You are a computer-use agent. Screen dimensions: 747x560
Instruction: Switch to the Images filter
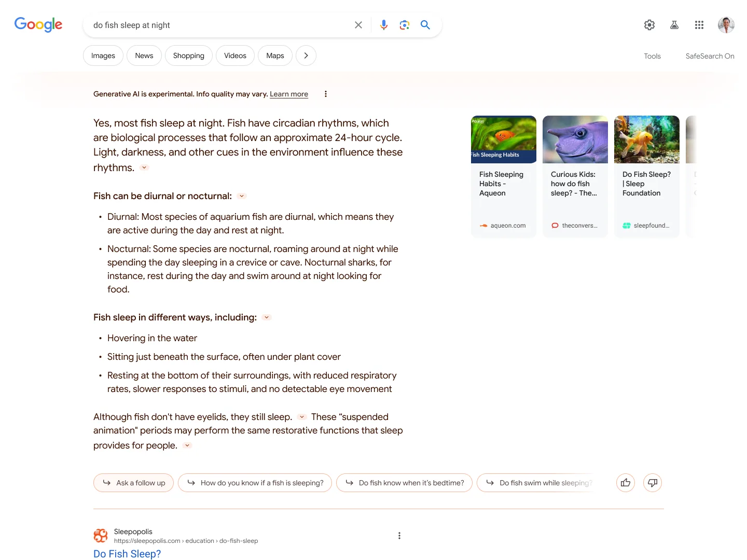click(103, 55)
